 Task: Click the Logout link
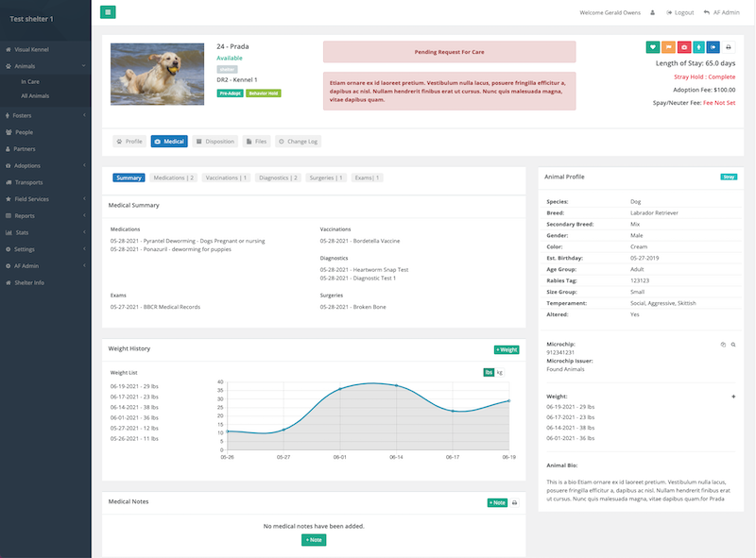coord(679,12)
